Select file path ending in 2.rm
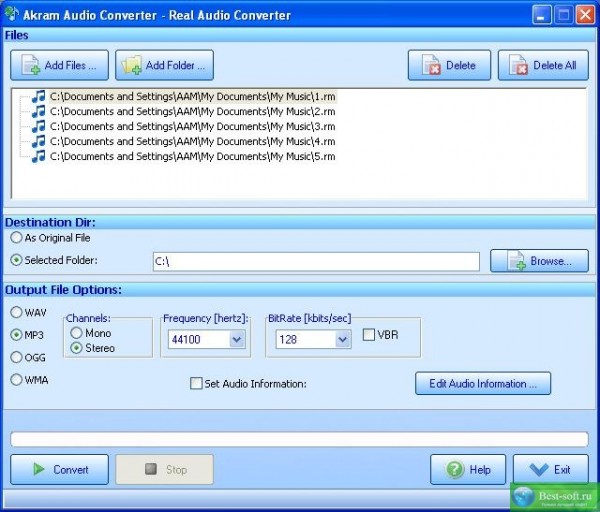 [x=193, y=111]
